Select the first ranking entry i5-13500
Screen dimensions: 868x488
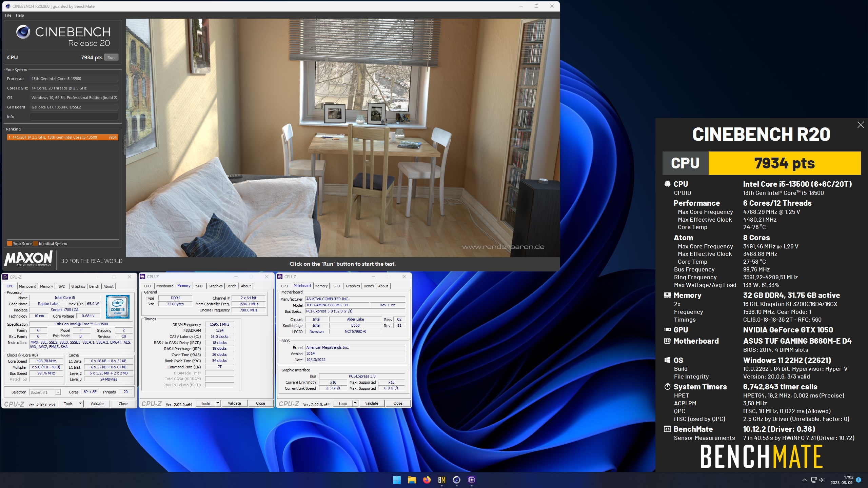coord(62,137)
